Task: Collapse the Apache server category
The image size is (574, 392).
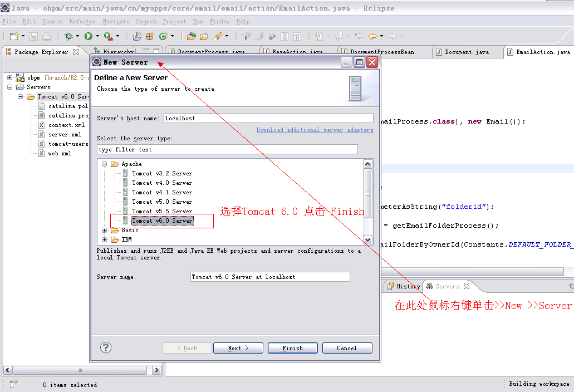Action: click(x=104, y=164)
